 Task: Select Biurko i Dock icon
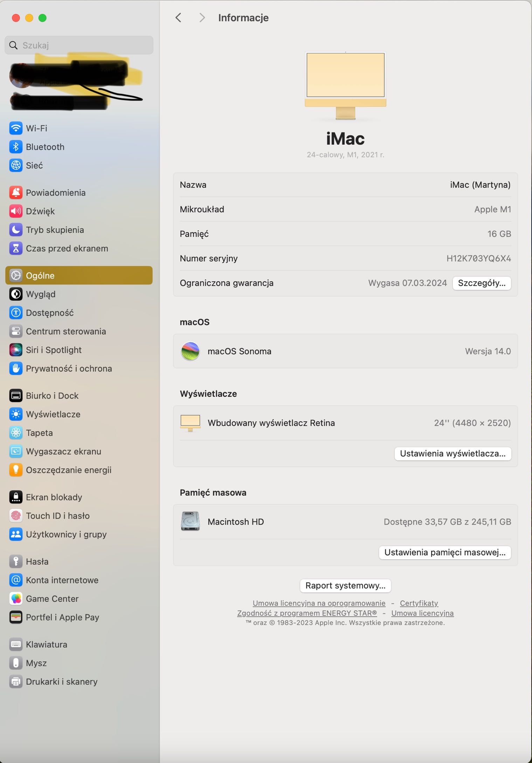(x=16, y=396)
